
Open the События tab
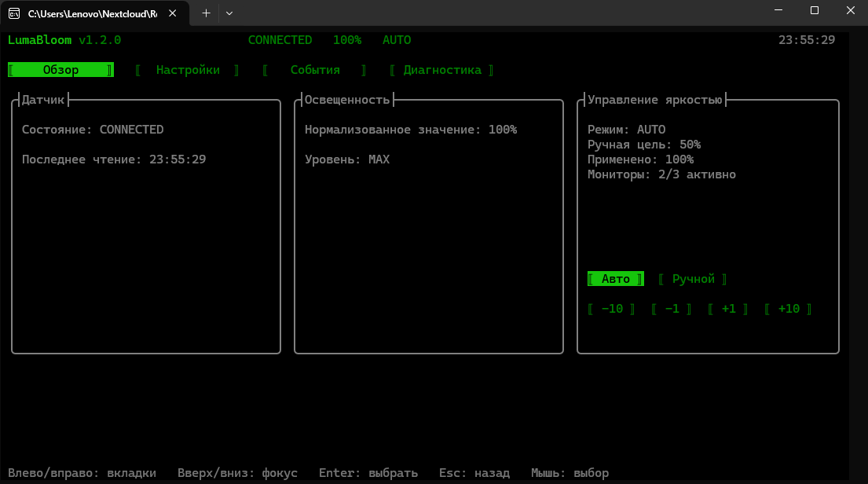pos(315,70)
